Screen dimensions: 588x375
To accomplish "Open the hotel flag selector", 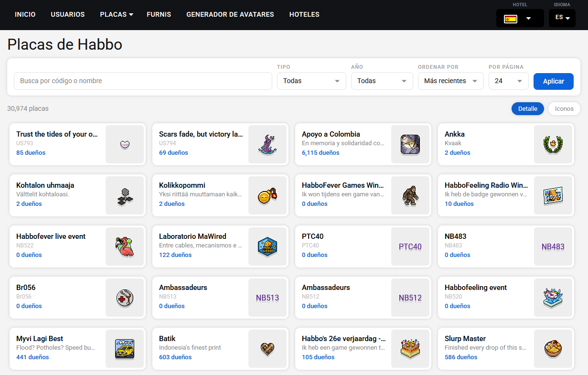I will [520, 18].
